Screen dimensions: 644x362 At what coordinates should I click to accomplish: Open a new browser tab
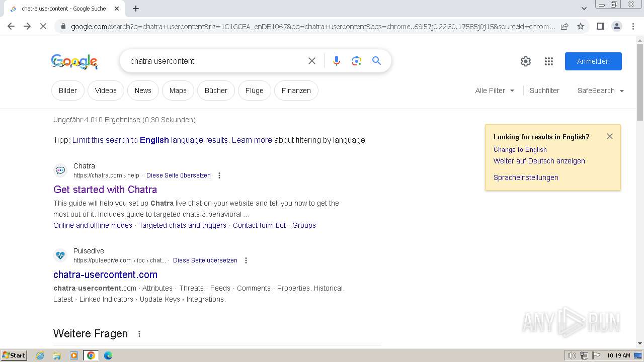[x=136, y=9]
